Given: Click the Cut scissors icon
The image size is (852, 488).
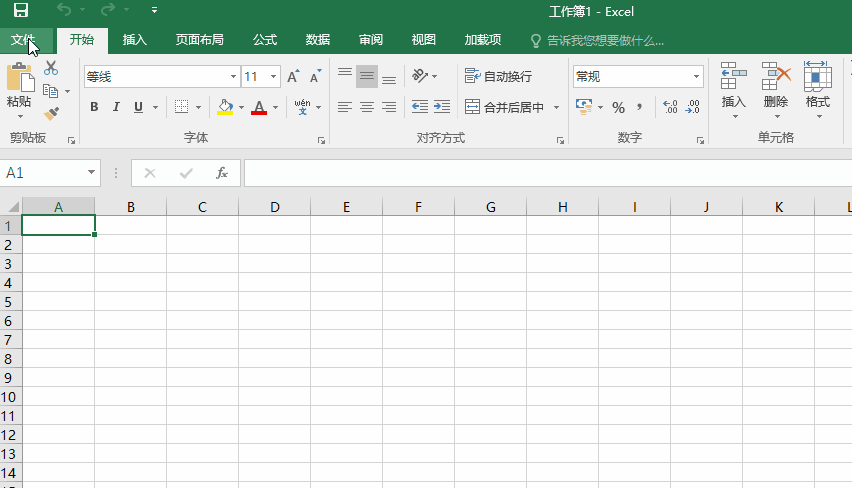Looking at the screenshot, I should coord(51,68).
